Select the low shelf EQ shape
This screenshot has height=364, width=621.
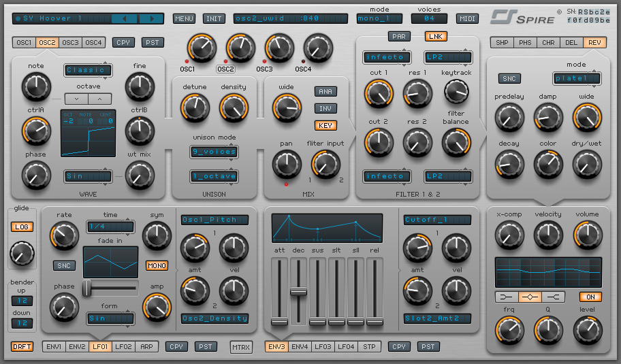point(506,297)
